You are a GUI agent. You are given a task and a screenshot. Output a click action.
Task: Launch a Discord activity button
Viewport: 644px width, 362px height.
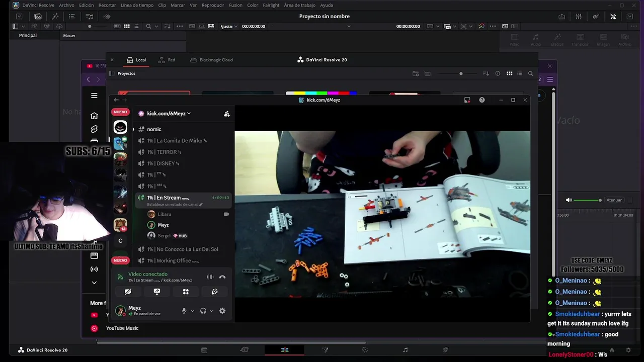coord(186,292)
